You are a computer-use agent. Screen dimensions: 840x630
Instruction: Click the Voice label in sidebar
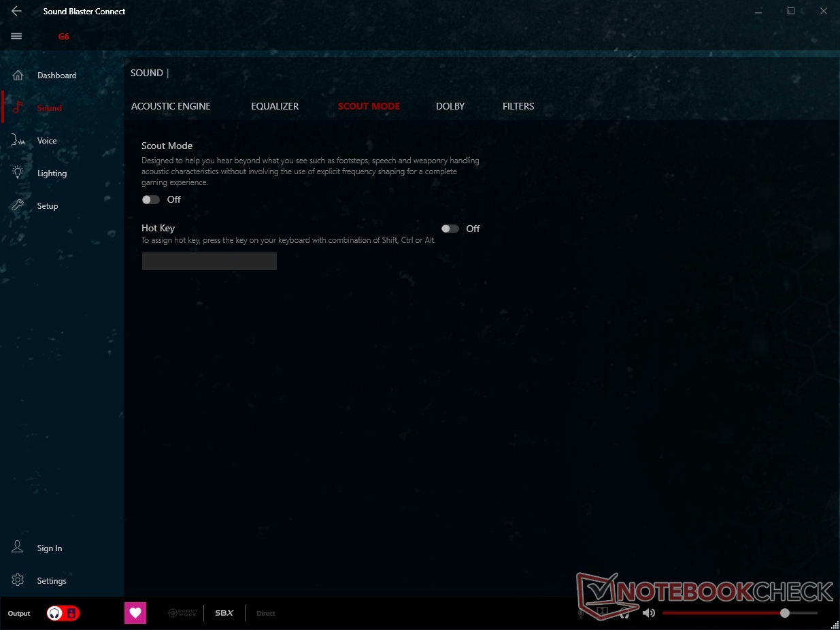point(47,141)
